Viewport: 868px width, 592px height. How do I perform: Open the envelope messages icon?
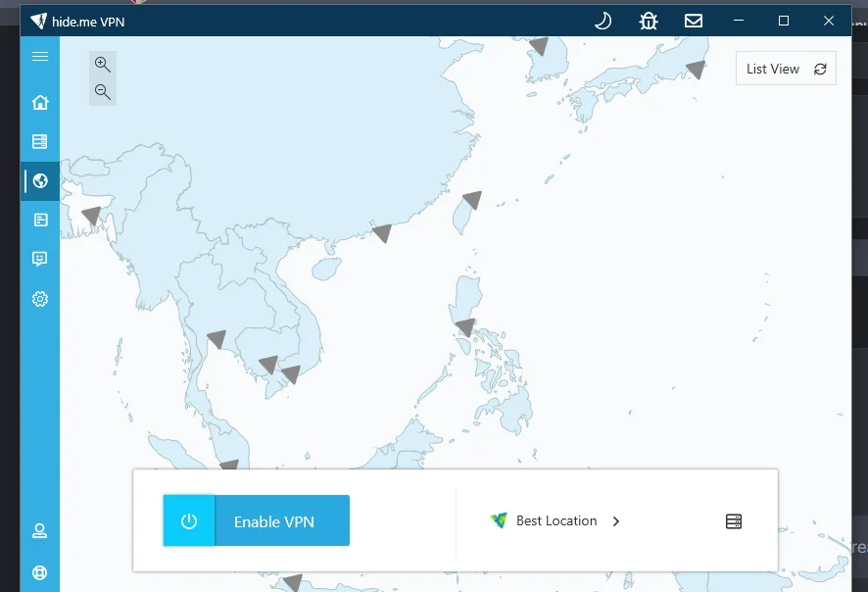[x=694, y=21]
